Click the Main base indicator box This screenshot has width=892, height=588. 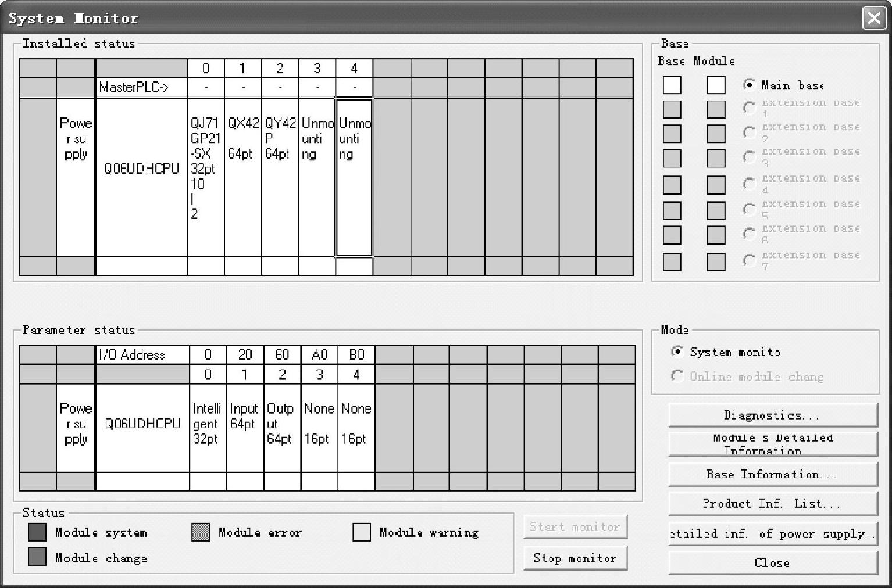coord(672,85)
